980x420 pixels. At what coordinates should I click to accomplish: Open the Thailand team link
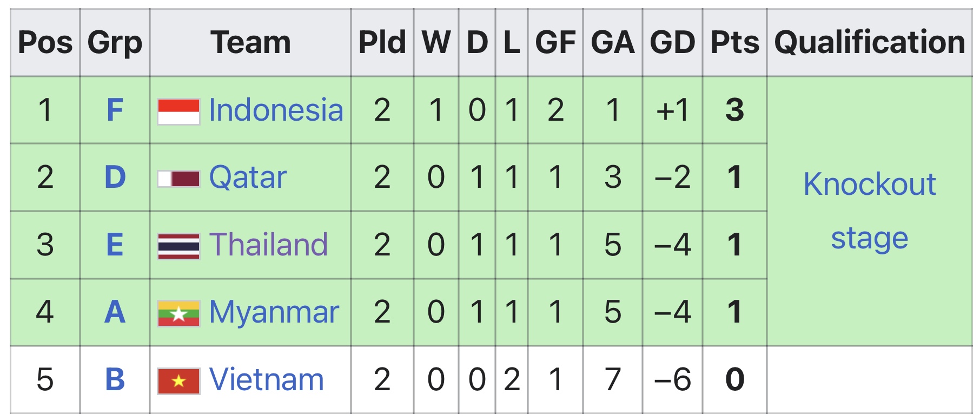(268, 245)
